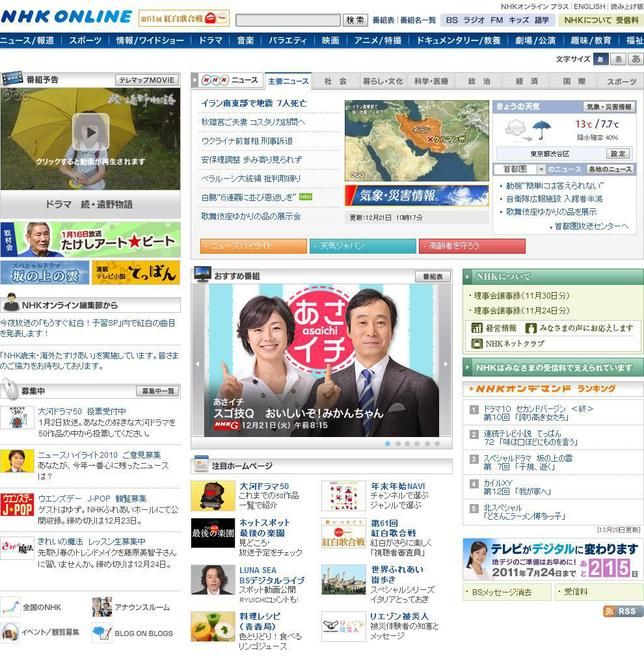Open the 大河ドラマ50 thumbnail in 注目ホームページ
Viewport: 644px width, 666px height.
(x=213, y=496)
